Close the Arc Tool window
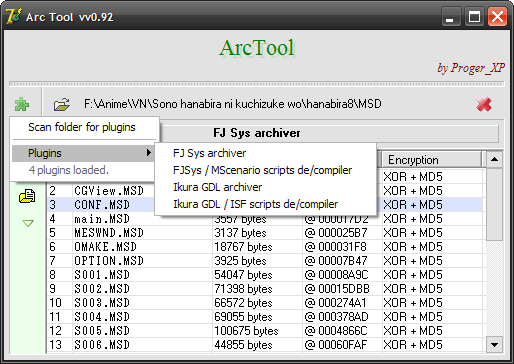This screenshot has width=514, height=364. coord(497,17)
